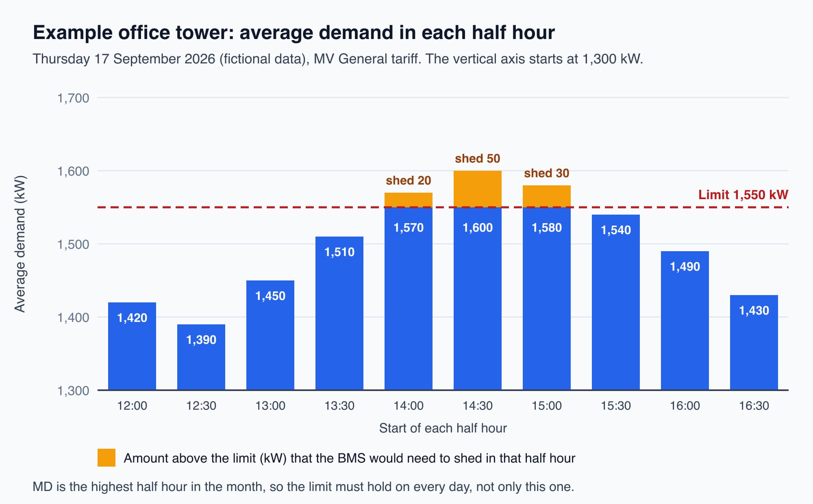Click the 'shed 30' annotation
The image size is (813, 504).
tap(547, 173)
